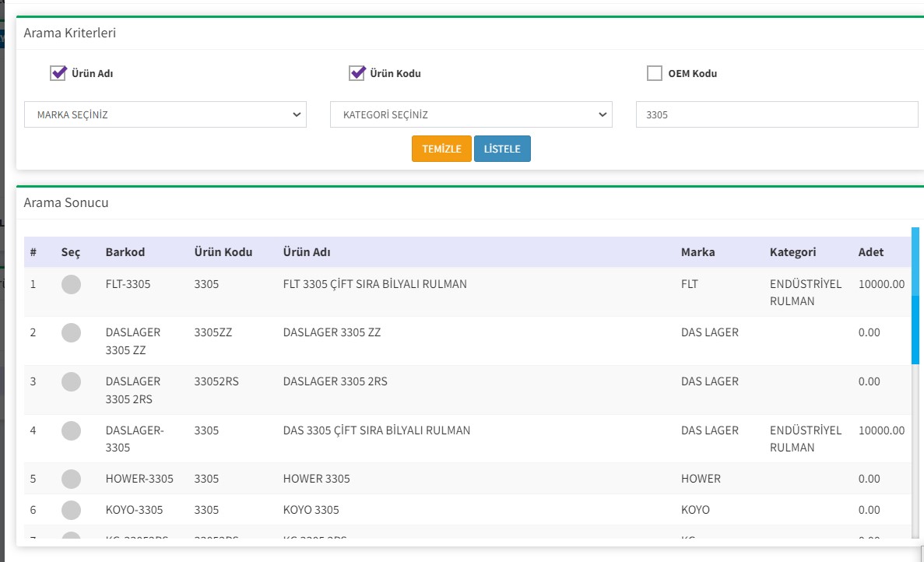This screenshot has height=562, width=924.
Task: Click the Marka column header
Action: click(697, 252)
